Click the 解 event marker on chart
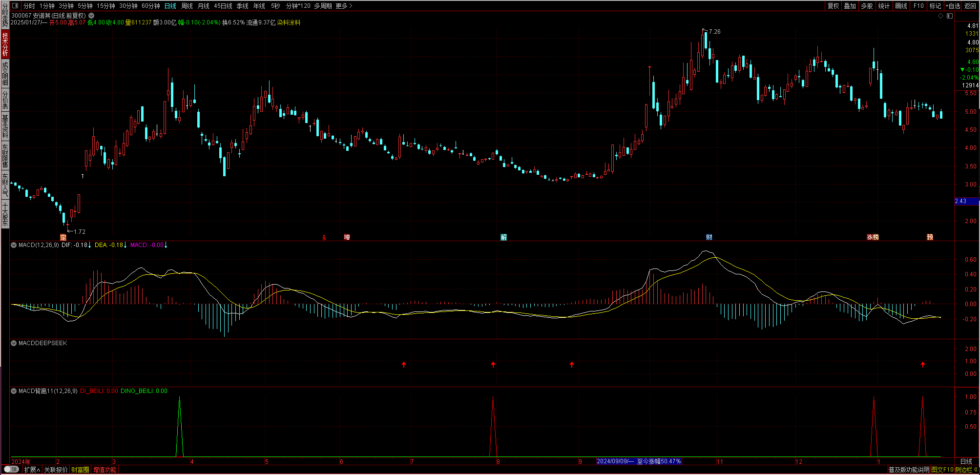 click(x=504, y=237)
